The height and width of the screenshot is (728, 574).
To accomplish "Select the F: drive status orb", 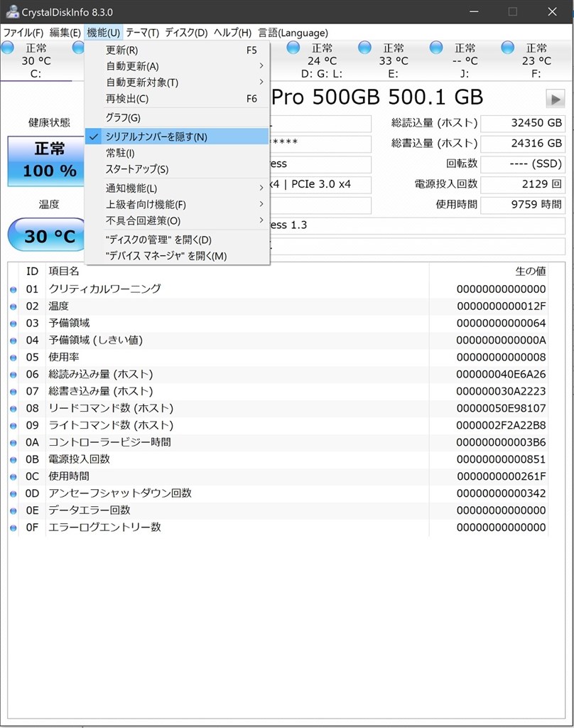I will pyautogui.click(x=508, y=48).
